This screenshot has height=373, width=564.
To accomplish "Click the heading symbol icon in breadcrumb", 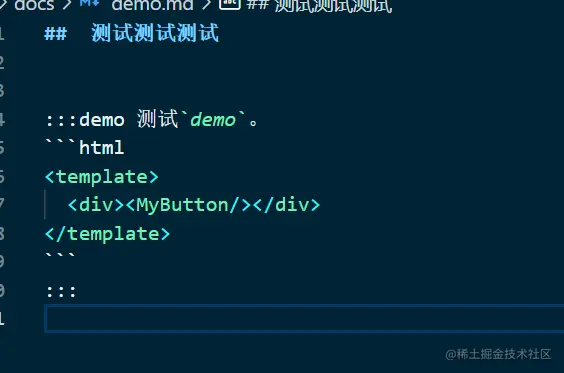I will pos(229,4).
